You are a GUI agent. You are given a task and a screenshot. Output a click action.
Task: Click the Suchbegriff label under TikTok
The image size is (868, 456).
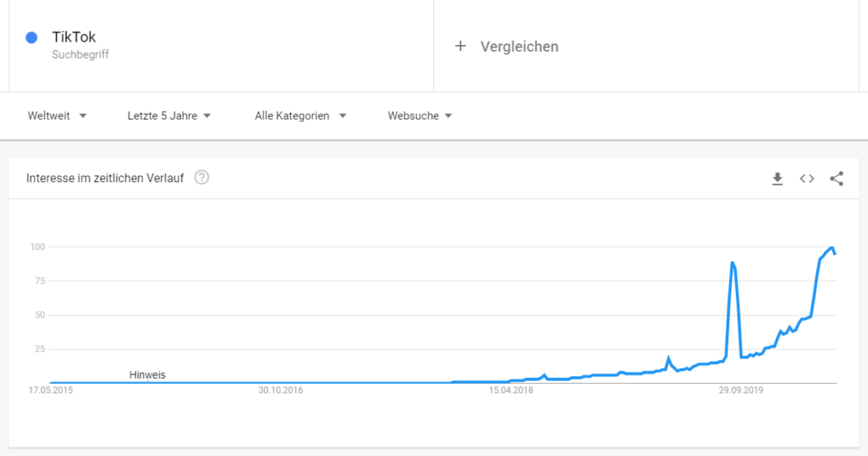click(81, 54)
